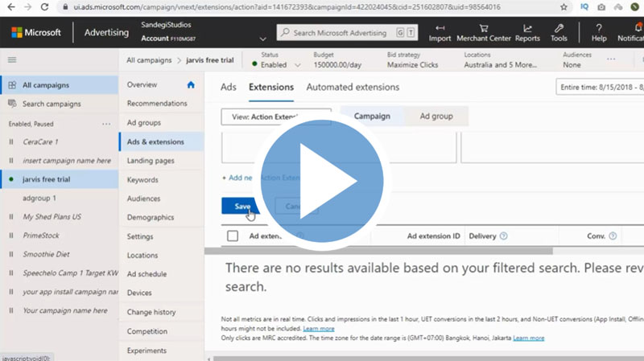Reload the page with refresh icon
644x361 pixels.
tap(44, 7)
